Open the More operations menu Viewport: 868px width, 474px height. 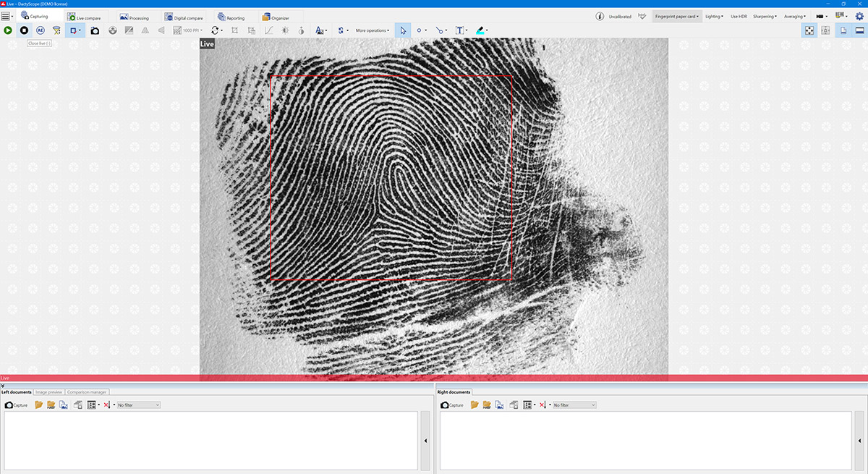pyautogui.click(x=372, y=30)
